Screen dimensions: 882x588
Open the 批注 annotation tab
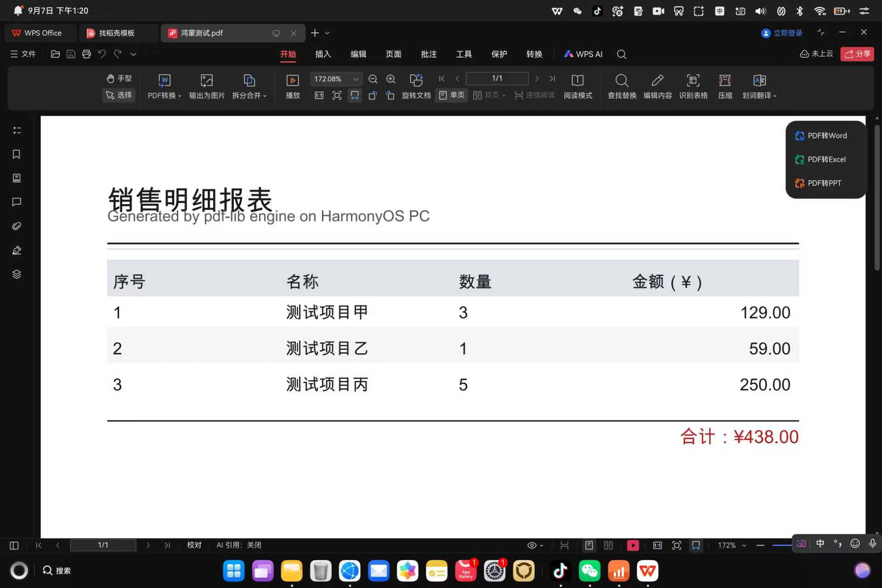tap(429, 54)
